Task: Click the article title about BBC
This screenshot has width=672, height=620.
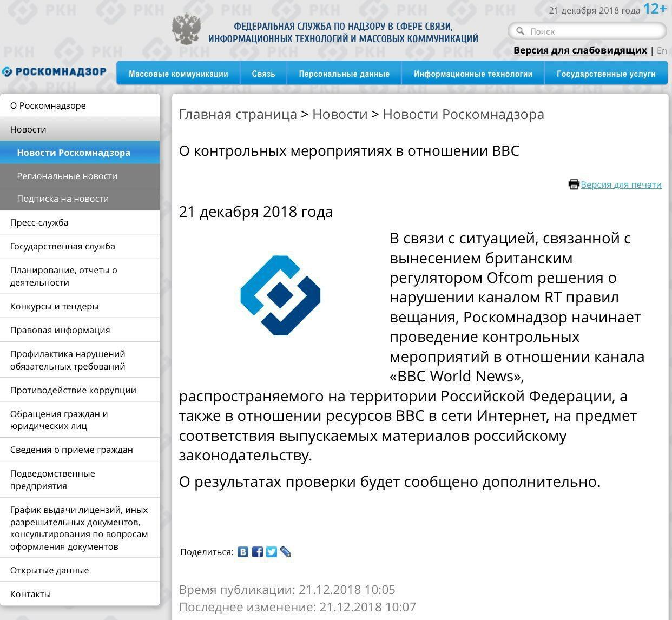Action: point(349,150)
